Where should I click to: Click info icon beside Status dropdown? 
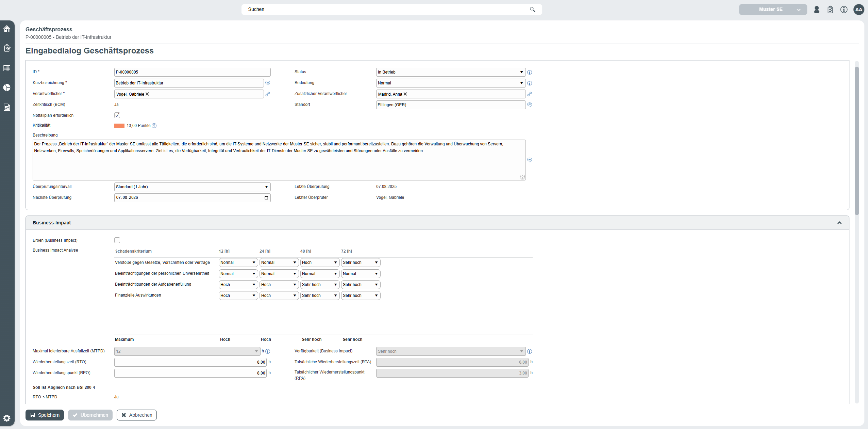click(x=530, y=72)
